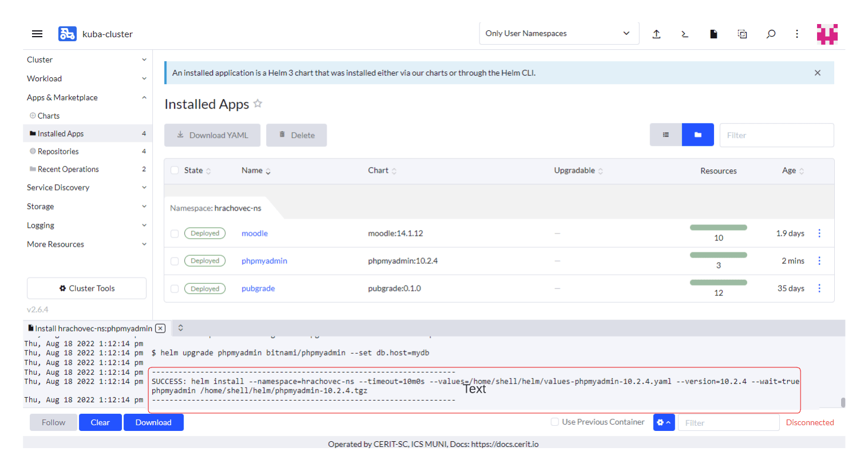Viewport: 868px width, 471px height.
Task: Open the Only User Namespaces dropdown
Action: (x=558, y=34)
